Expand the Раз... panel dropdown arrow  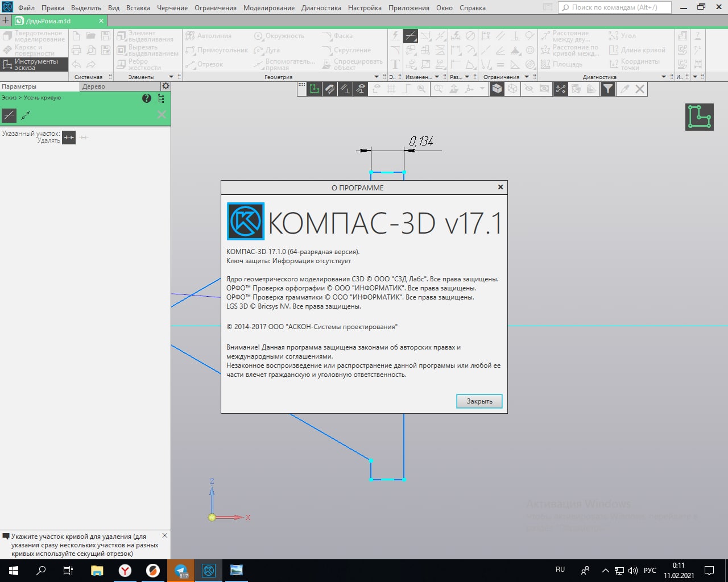tap(467, 77)
